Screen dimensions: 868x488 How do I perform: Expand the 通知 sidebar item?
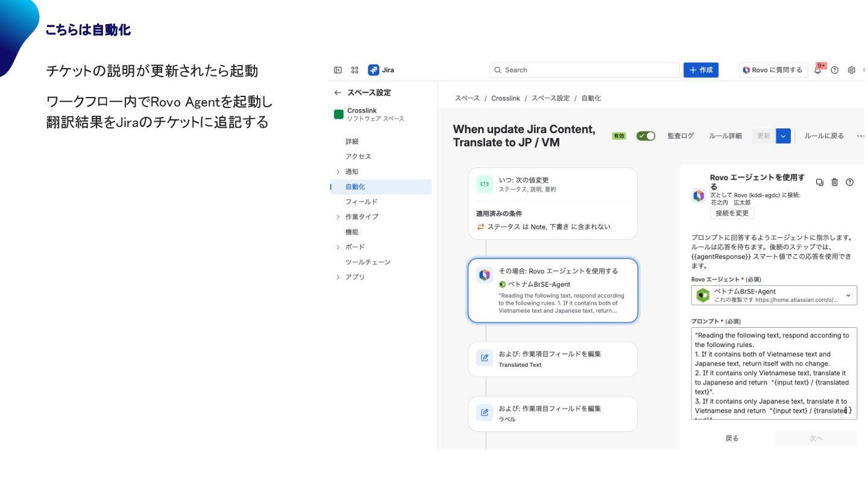pos(338,172)
